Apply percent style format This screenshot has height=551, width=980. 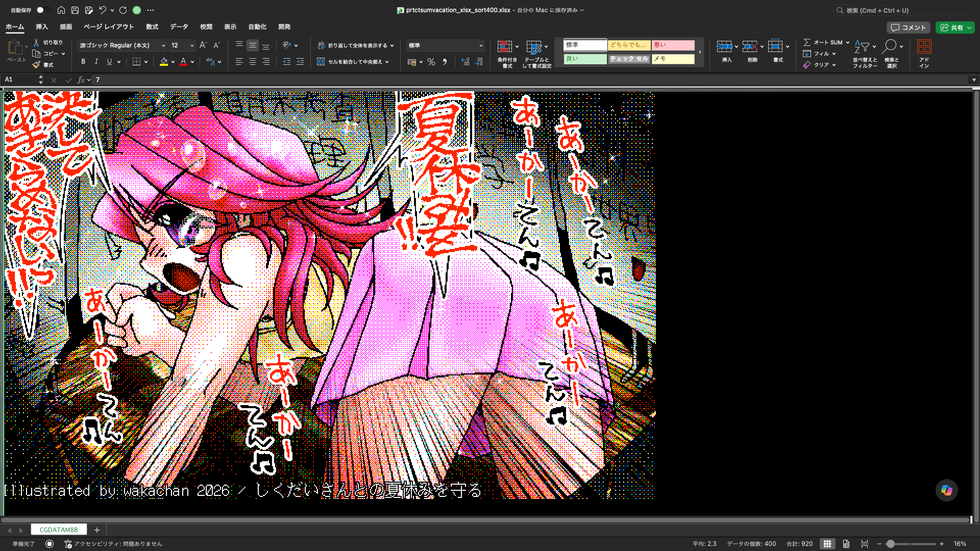pyautogui.click(x=431, y=62)
